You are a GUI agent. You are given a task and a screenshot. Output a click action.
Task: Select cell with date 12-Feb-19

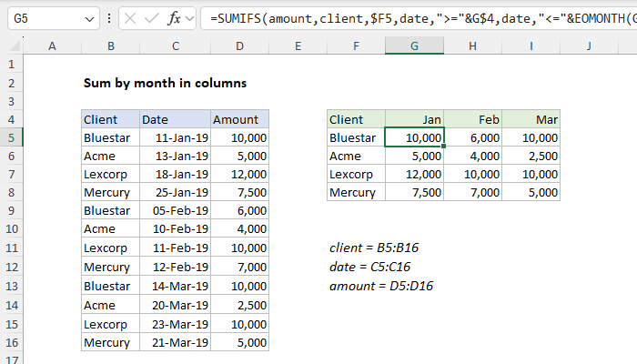[x=175, y=267]
